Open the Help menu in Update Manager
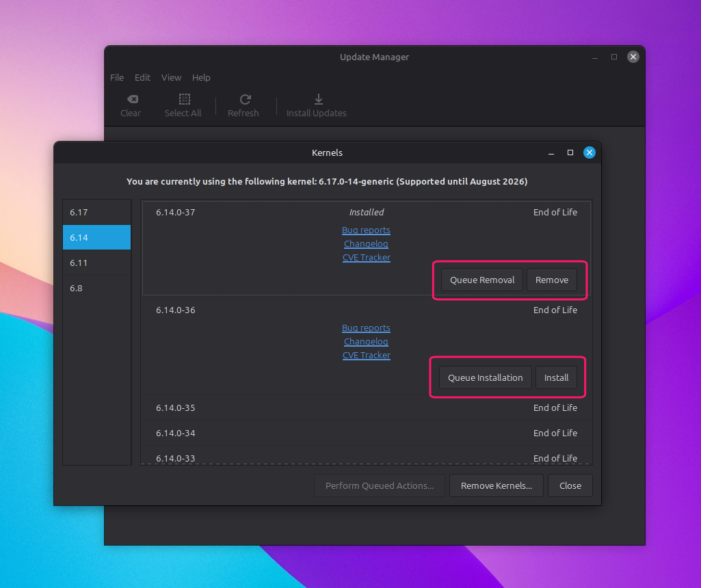The image size is (701, 588). tap(201, 77)
